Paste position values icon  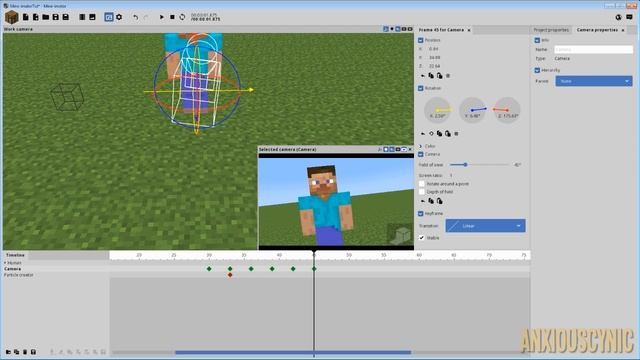[440, 76]
